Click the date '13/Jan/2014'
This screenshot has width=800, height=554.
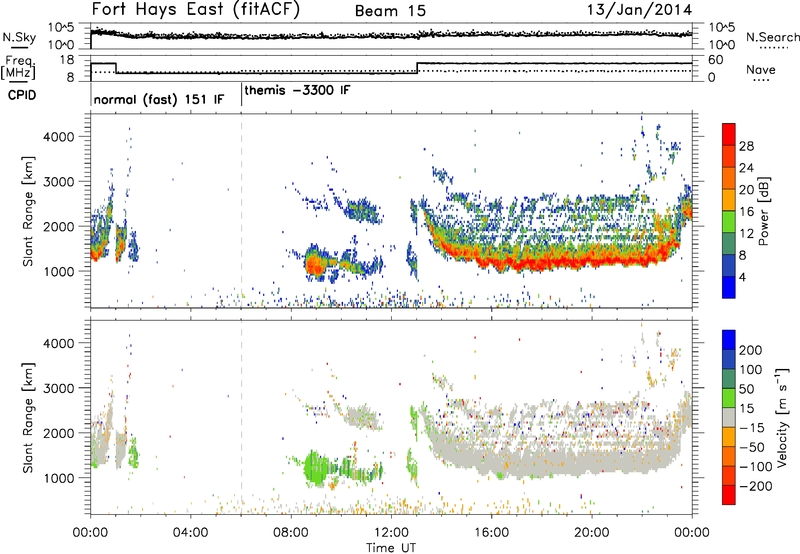click(x=639, y=10)
